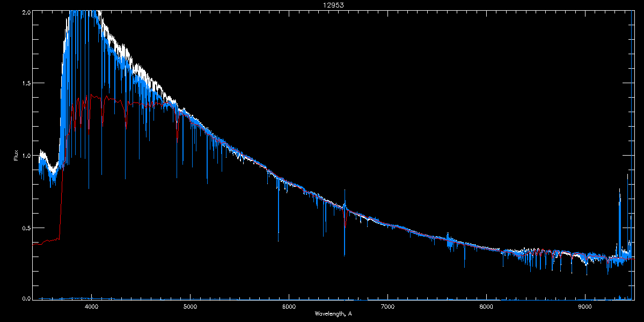Click the 0.0 flux tick label

click(x=25, y=298)
